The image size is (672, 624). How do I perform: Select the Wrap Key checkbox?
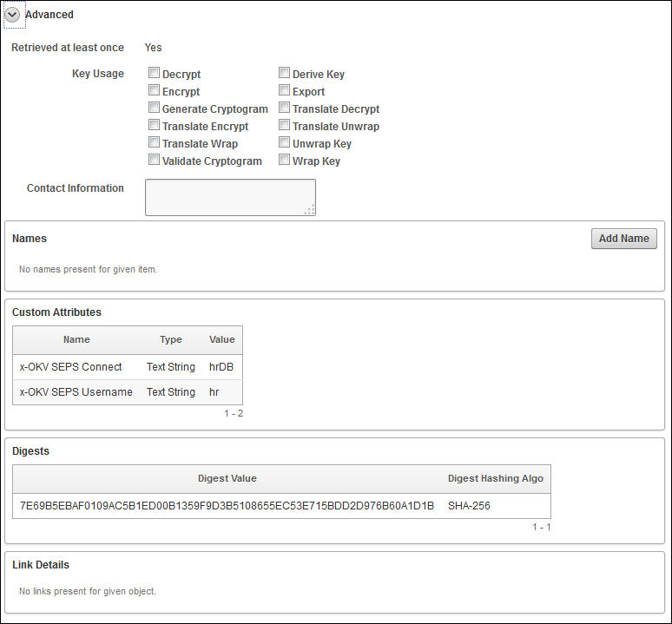284,160
